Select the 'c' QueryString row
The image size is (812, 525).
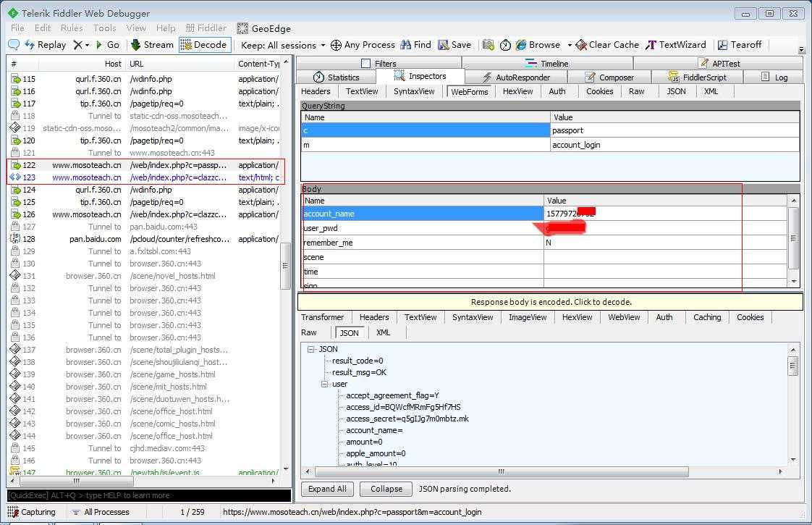(551, 130)
